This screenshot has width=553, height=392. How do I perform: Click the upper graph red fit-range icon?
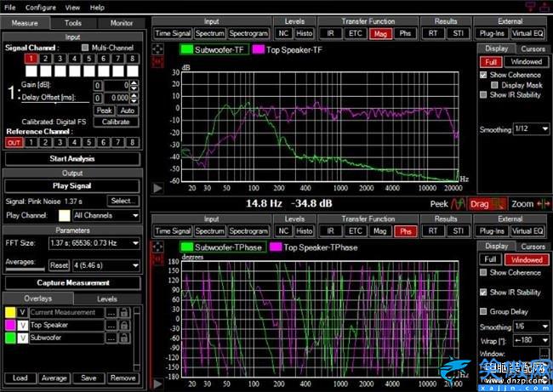[x=157, y=62]
